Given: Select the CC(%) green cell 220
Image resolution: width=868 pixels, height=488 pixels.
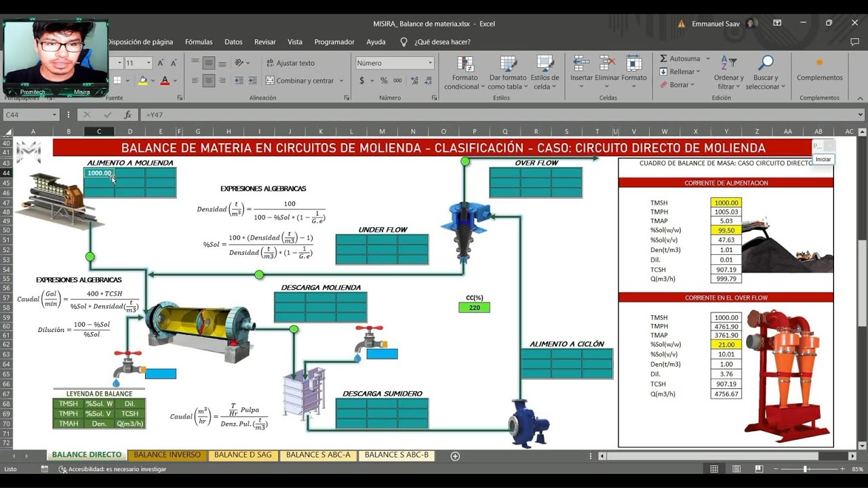Looking at the screenshot, I should [474, 308].
